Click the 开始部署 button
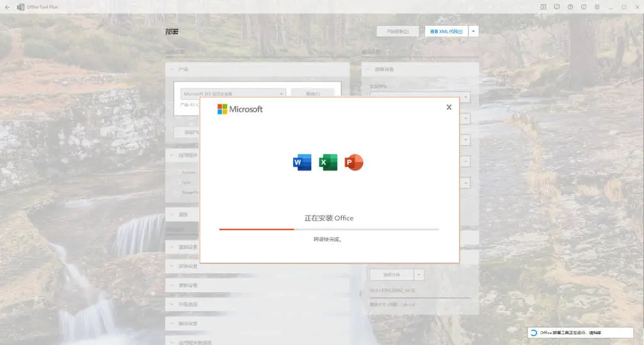The height and width of the screenshot is (345, 644). pos(397,31)
